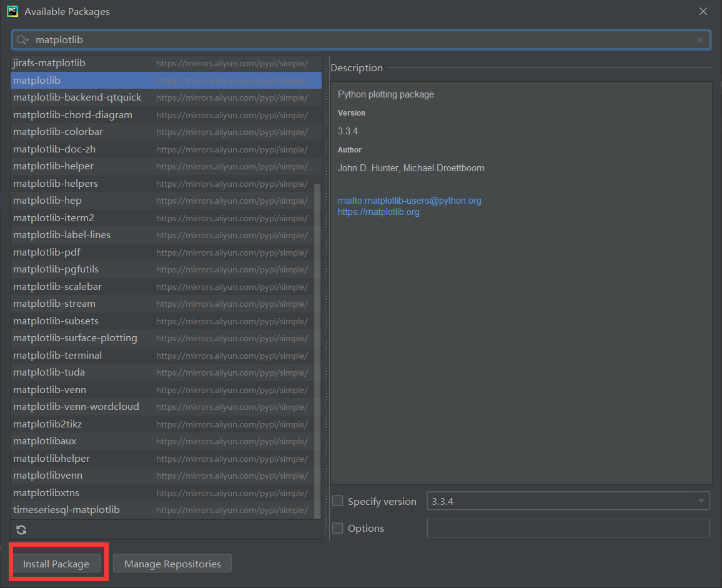Select matplotlib-backend-qtquick

(166, 97)
